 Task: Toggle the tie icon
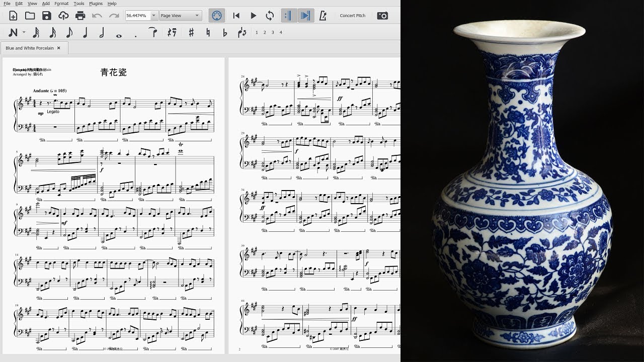[152, 33]
